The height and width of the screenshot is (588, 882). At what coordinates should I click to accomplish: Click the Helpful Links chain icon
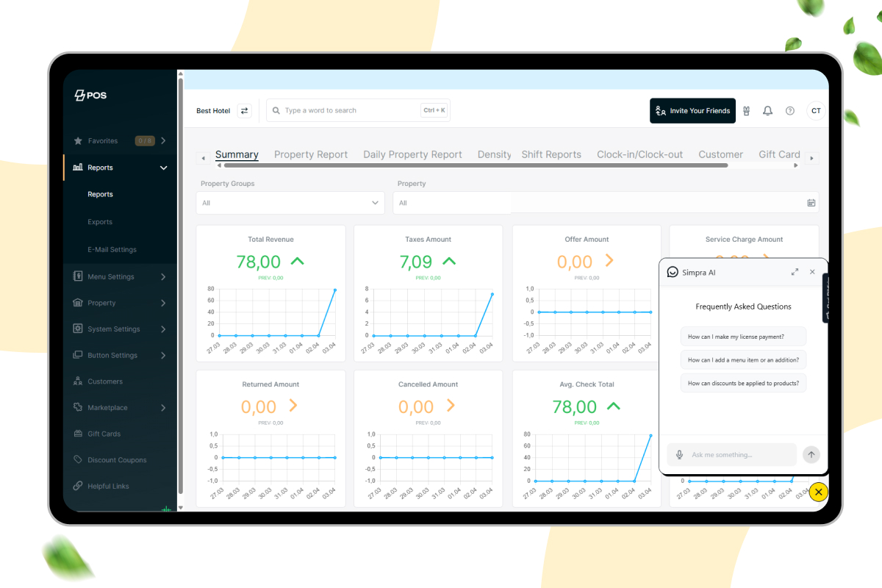78,486
